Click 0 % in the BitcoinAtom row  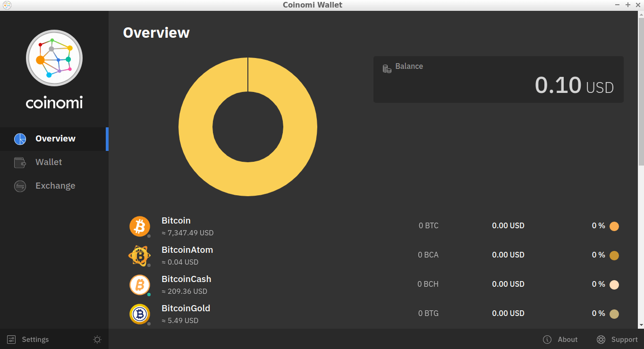pyautogui.click(x=599, y=255)
